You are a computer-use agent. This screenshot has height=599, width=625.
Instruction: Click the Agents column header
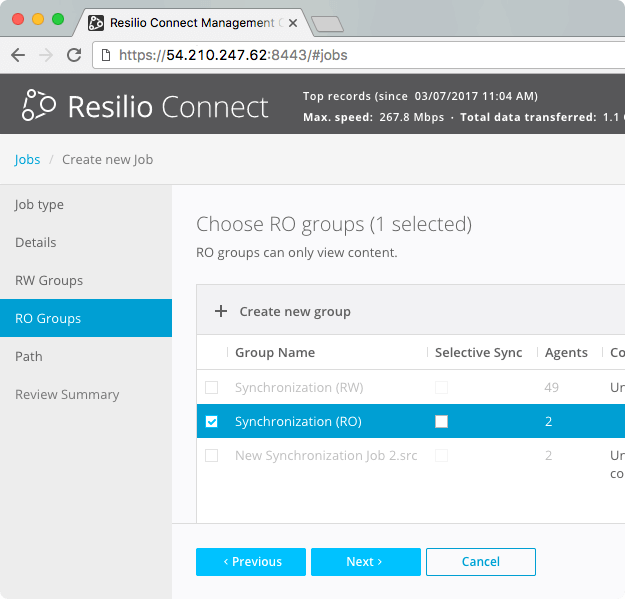566,352
